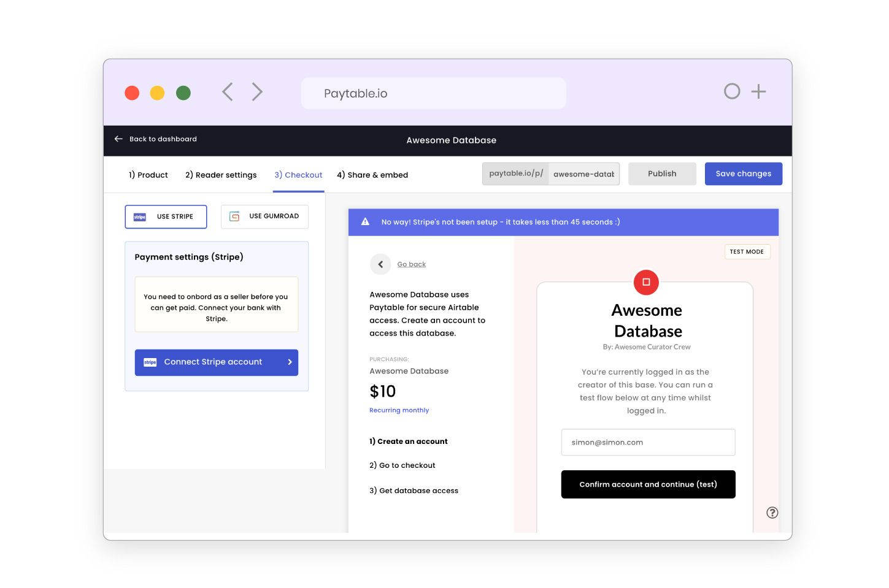Select the Use Gumroad payment option
Screen dimensions: 889x588
pyautogui.click(x=264, y=216)
